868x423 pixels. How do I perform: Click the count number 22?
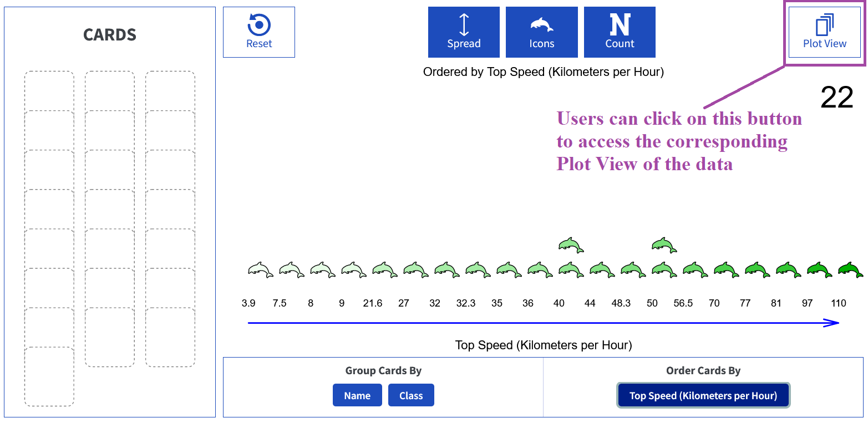[836, 98]
